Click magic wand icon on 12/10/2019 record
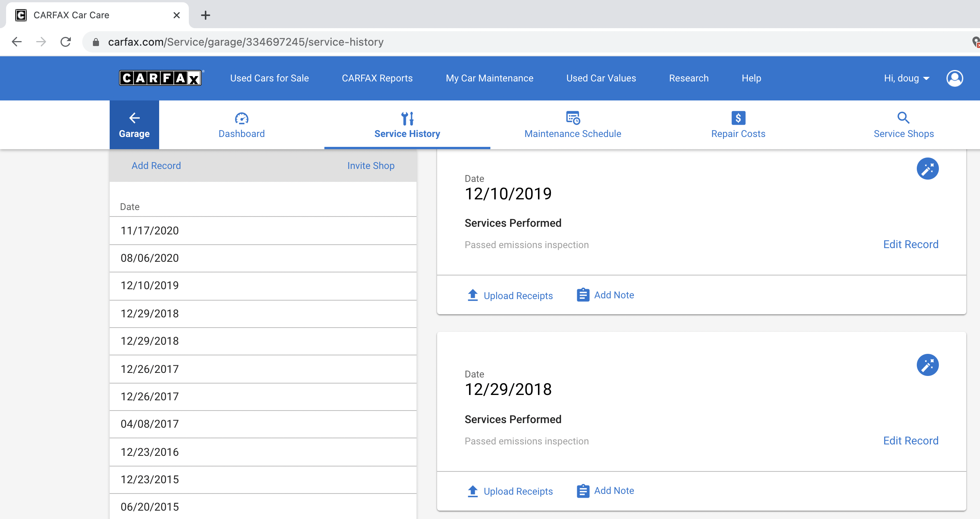The height and width of the screenshot is (519, 980). pos(927,169)
